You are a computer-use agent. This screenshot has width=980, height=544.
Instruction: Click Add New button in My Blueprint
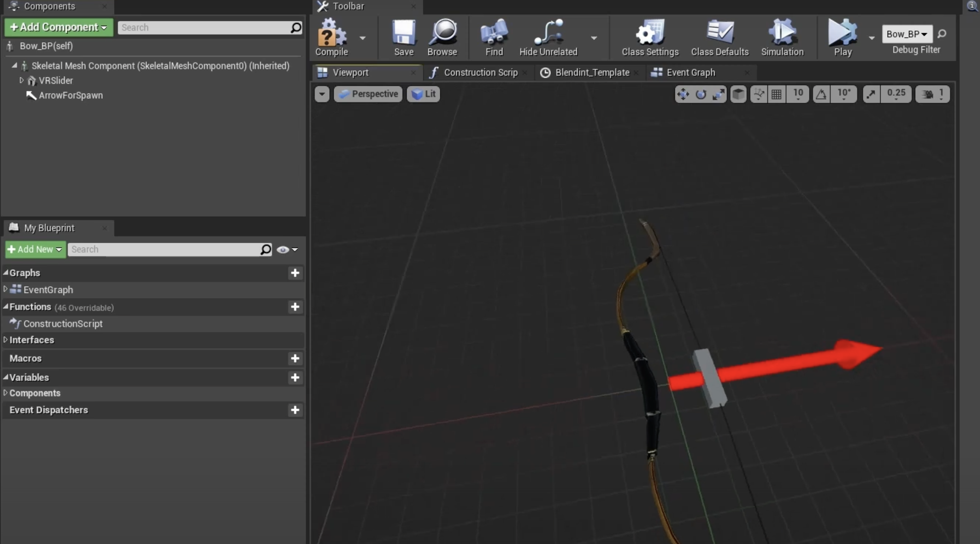coord(36,249)
